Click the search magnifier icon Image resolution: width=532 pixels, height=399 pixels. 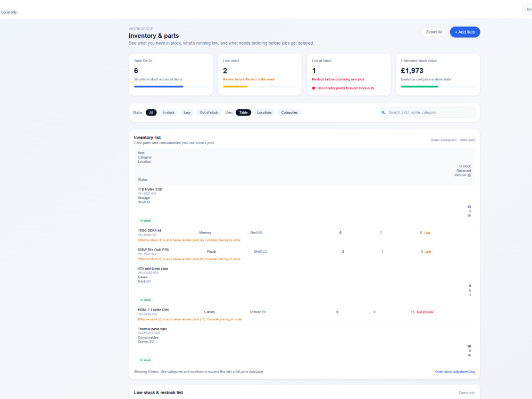pos(383,113)
